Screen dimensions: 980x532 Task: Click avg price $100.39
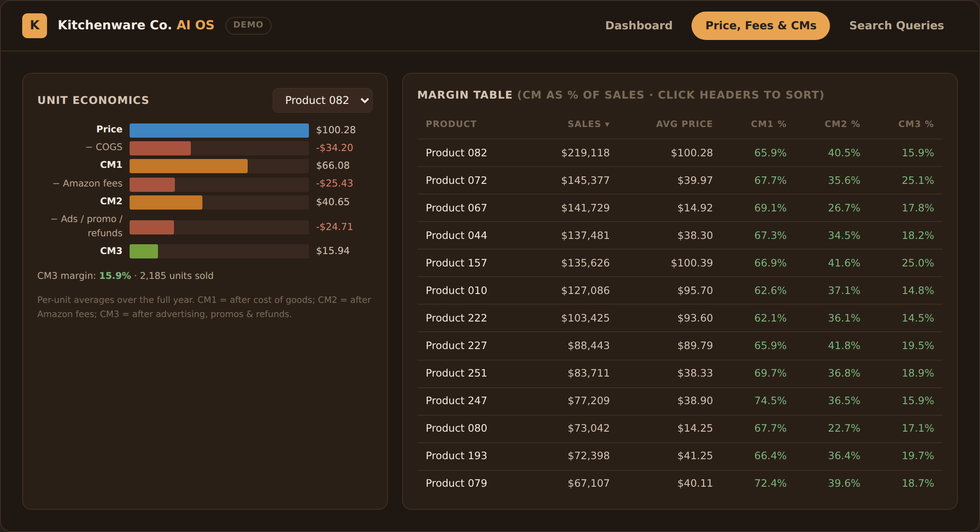click(692, 263)
